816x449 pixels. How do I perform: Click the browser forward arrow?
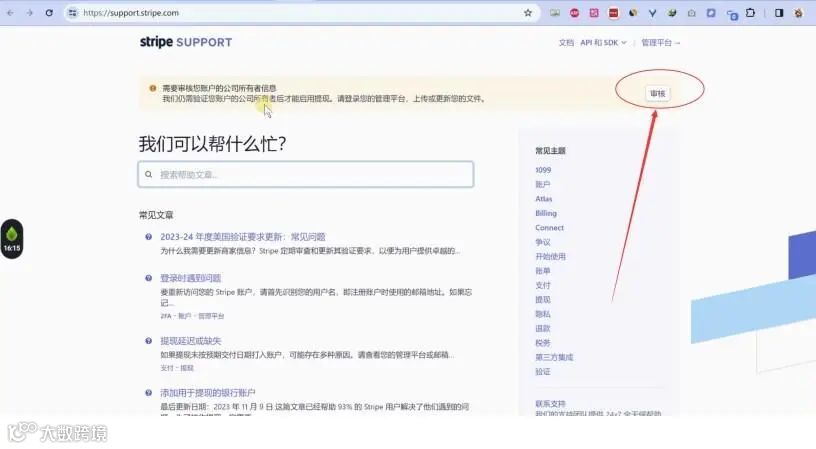point(30,13)
